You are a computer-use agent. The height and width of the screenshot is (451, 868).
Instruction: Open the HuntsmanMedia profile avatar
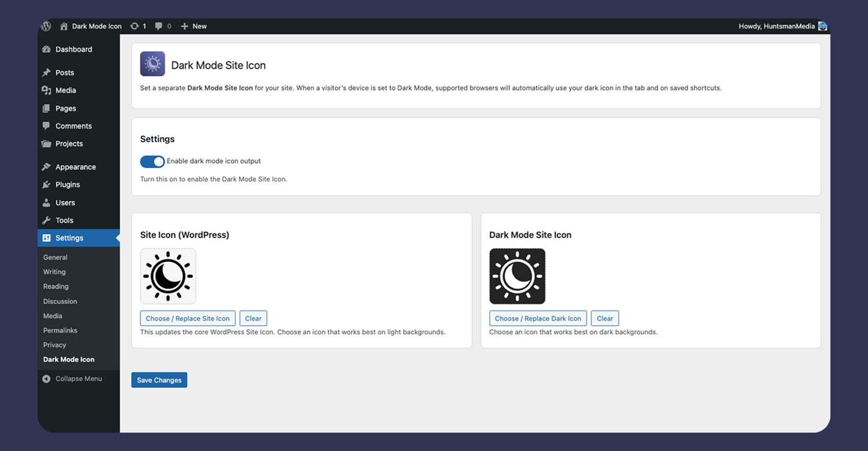pyautogui.click(x=822, y=25)
